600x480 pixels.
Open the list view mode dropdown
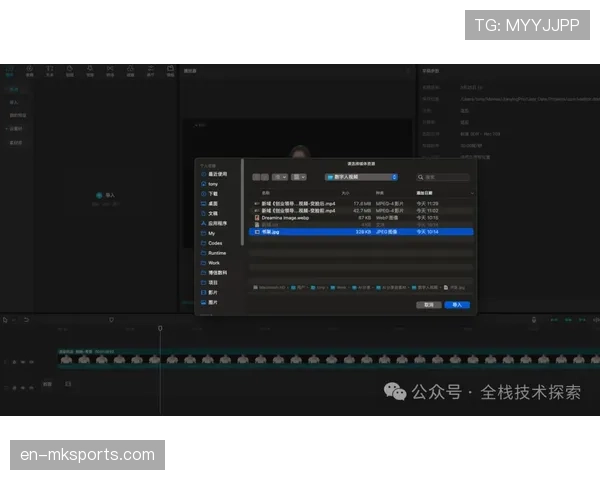pyautogui.click(x=278, y=176)
